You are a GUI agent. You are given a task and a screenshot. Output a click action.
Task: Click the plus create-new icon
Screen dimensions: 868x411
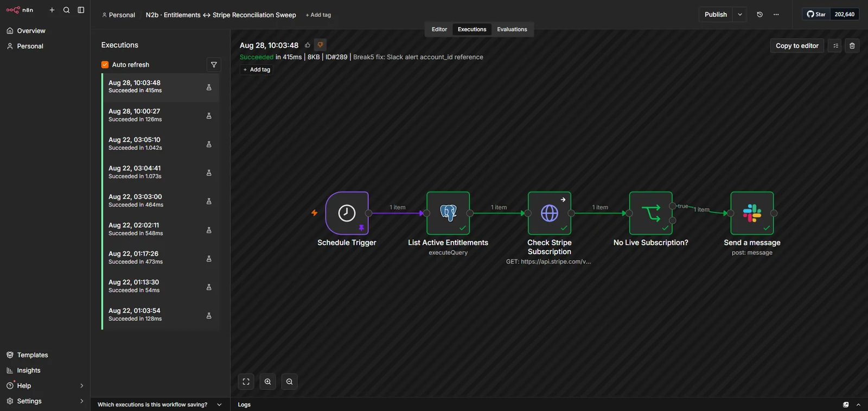click(52, 10)
